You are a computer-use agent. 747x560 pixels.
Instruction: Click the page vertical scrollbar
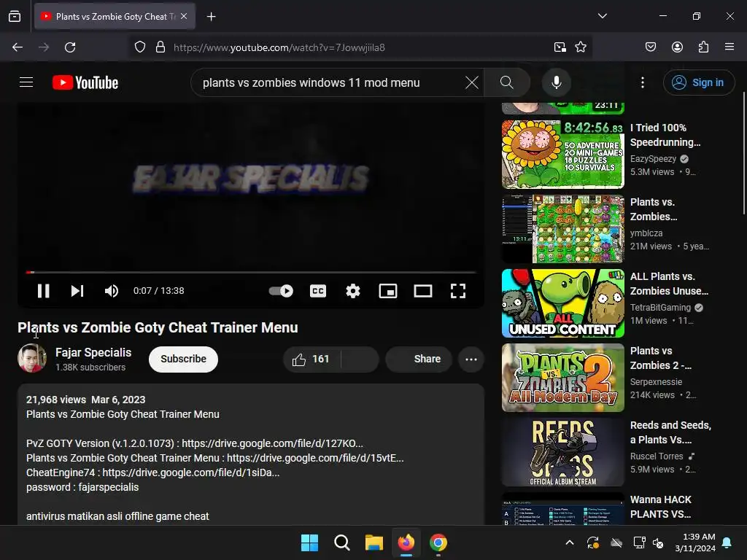click(743, 152)
